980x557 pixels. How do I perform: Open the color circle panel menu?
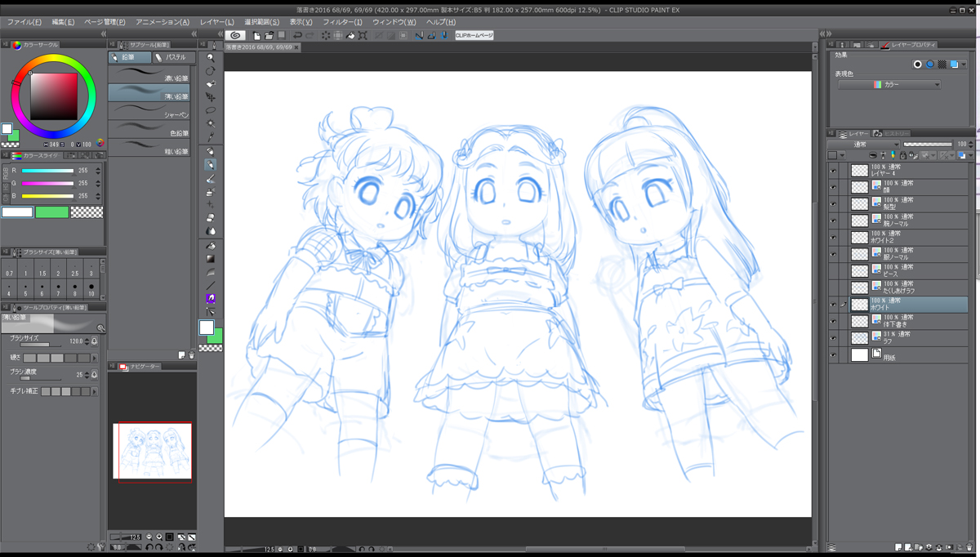click(7, 46)
